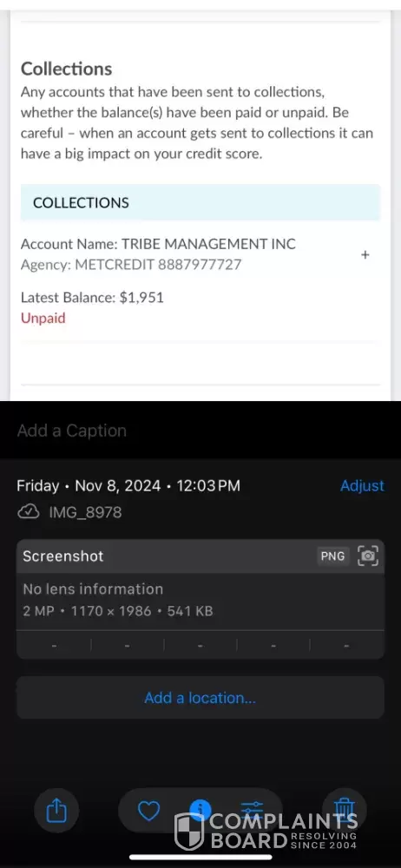Tap the Screenshot header row
The width and height of the screenshot is (401, 868).
[200, 556]
